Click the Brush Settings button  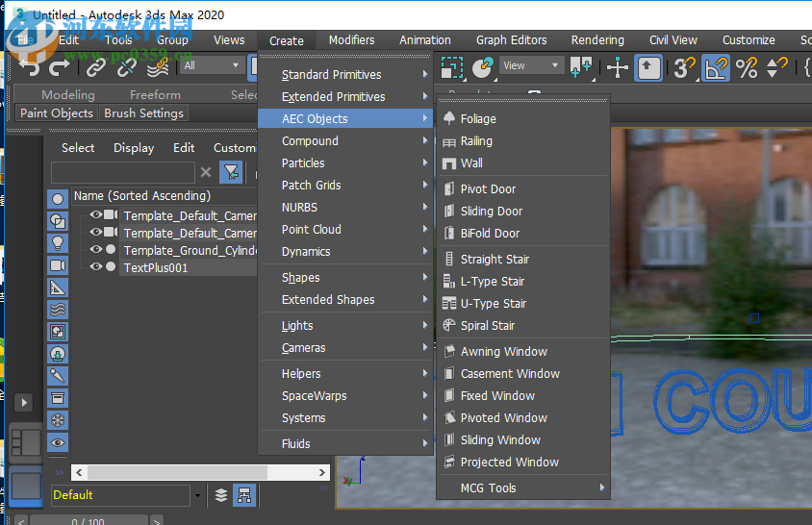[x=143, y=112]
